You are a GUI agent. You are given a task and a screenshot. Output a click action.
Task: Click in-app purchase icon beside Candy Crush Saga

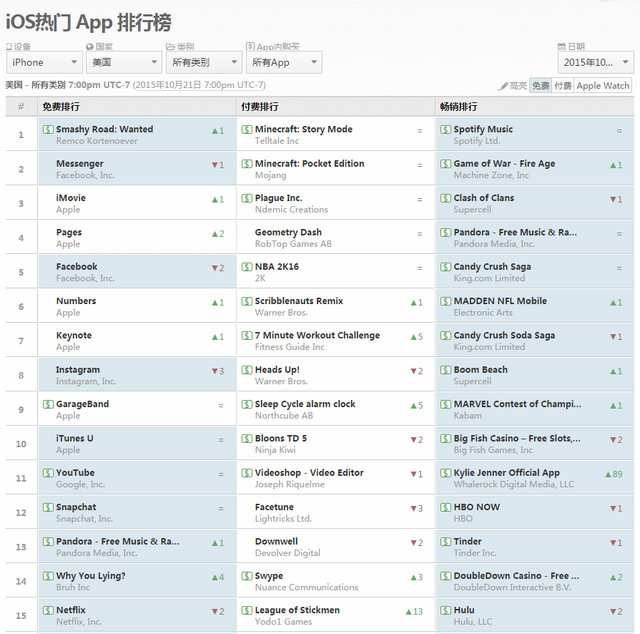(x=446, y=267)
